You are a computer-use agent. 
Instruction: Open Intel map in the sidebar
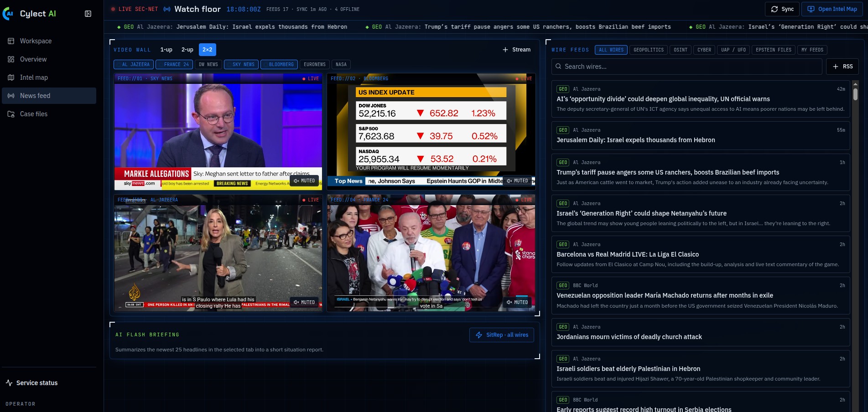(x=49, y=77)
